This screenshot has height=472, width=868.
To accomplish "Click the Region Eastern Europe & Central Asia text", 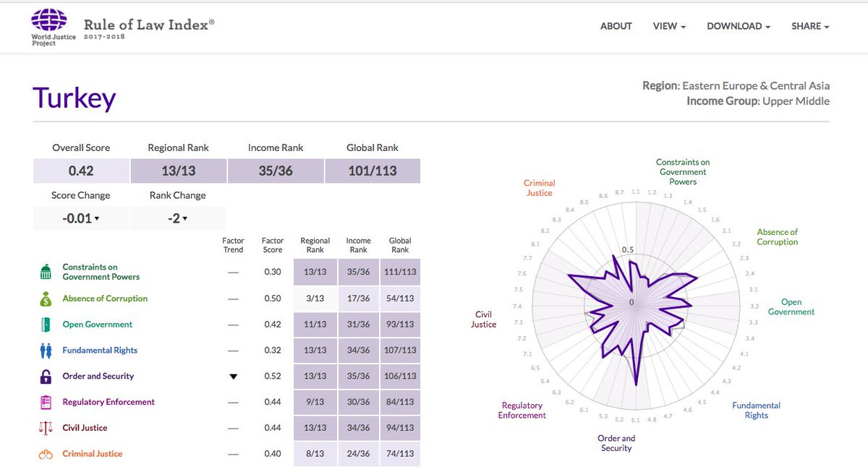I will click(x=736, y=86).
